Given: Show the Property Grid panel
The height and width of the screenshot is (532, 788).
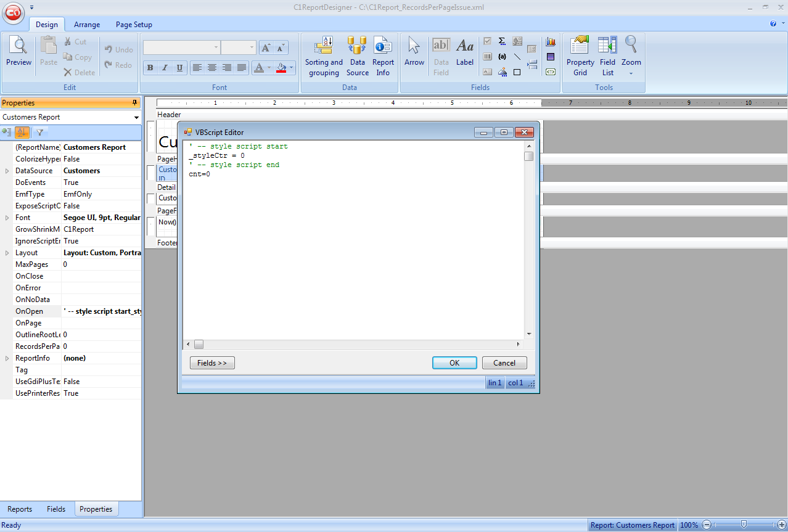Looking at the screenshot, I should pyautogui.click(x=580, y=57).
